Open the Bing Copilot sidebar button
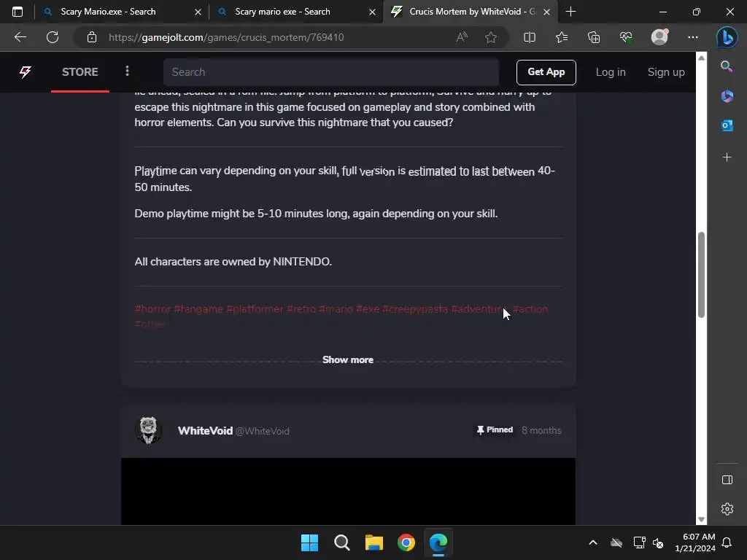The image size is (747, 560). pyautogui.click(x=727, y=37)
